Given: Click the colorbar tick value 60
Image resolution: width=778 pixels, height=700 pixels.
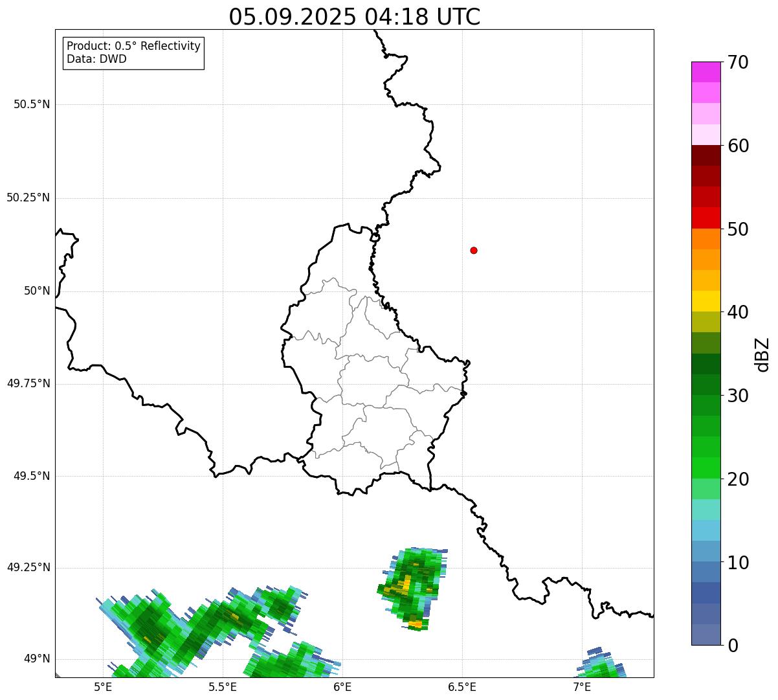Looking at the screenshot, I should [x=738, y=146].
